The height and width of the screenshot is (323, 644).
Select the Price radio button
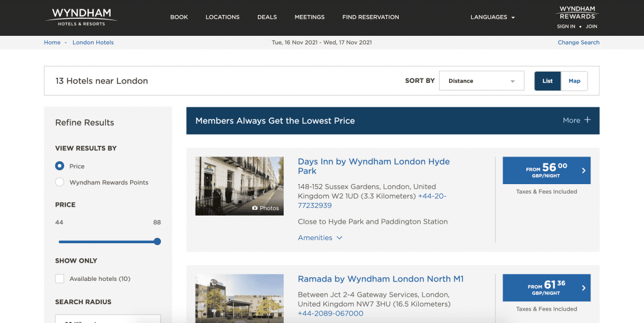click(60, 166)
